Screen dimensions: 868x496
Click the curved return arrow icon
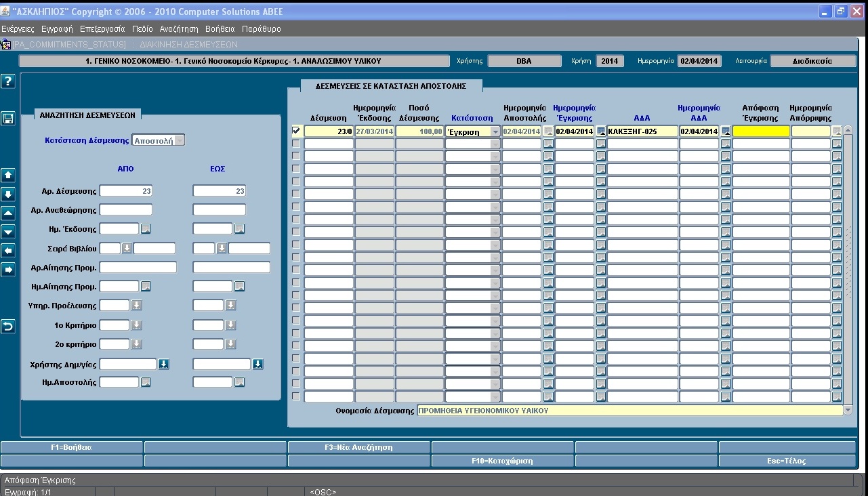coord(8,327)
